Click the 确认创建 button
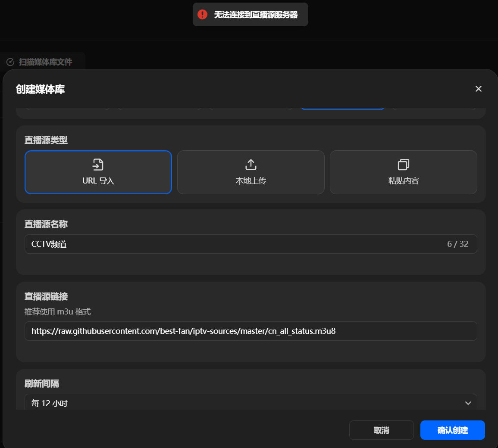Viewport: 498px width, 448px height. (453, 430)
